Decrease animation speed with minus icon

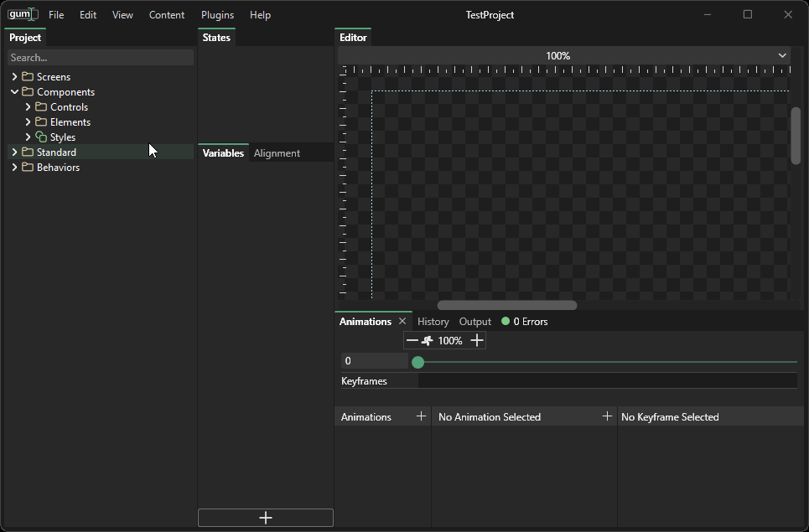coord(412,340)
